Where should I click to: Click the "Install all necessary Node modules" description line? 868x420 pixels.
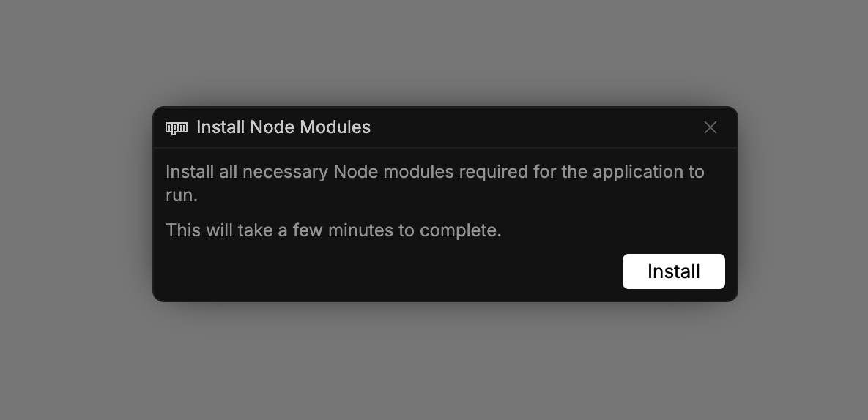434,172
